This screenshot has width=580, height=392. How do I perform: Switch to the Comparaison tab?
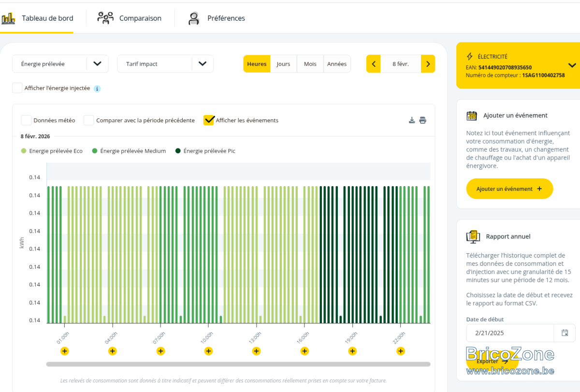point(130,18)
